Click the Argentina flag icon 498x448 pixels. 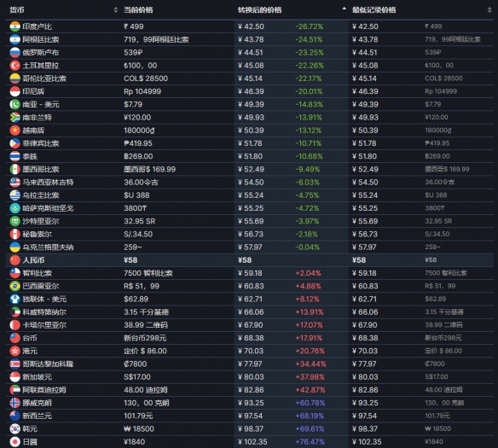15,39
